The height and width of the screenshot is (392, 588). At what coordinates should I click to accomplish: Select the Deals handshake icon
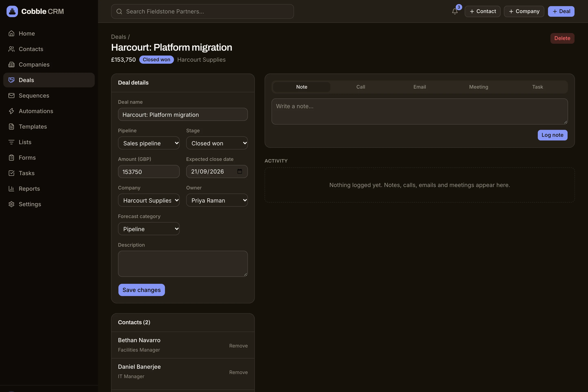point(11,80)
